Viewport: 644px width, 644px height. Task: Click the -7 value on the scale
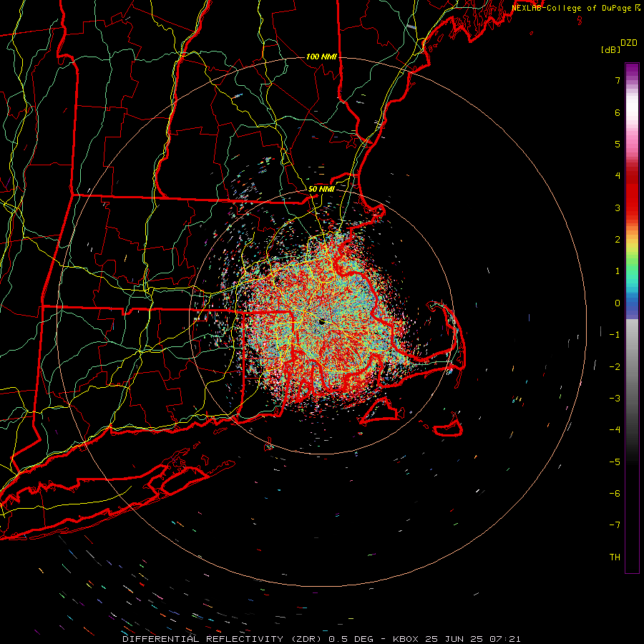point(615,525)
